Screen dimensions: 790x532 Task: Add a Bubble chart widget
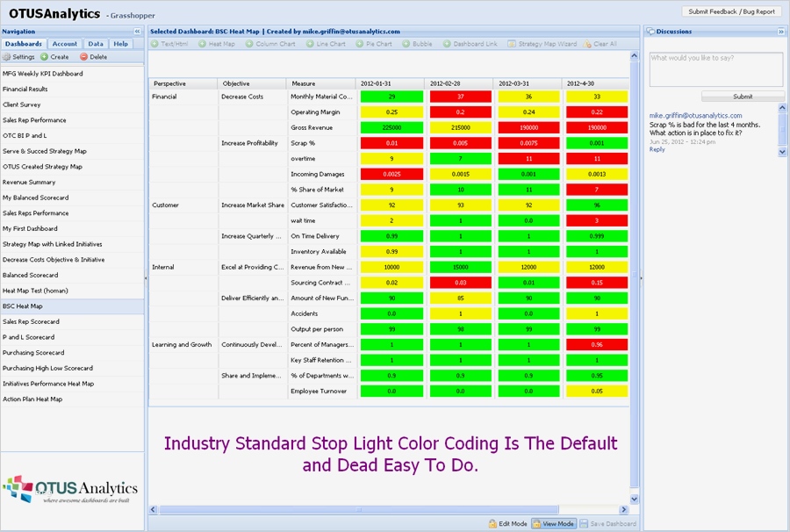[419, 43]
